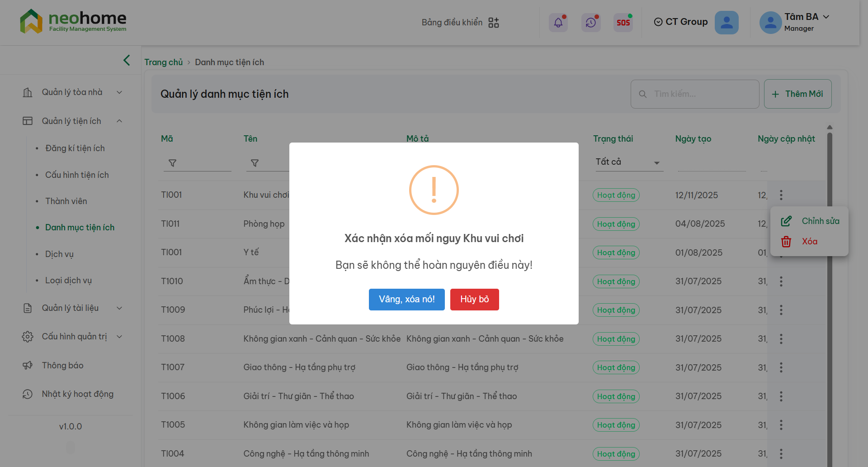This screenshot has width=868, height=467.
Task: Select Chỉnh sửa from the context menu
Action: coord(820,221)
